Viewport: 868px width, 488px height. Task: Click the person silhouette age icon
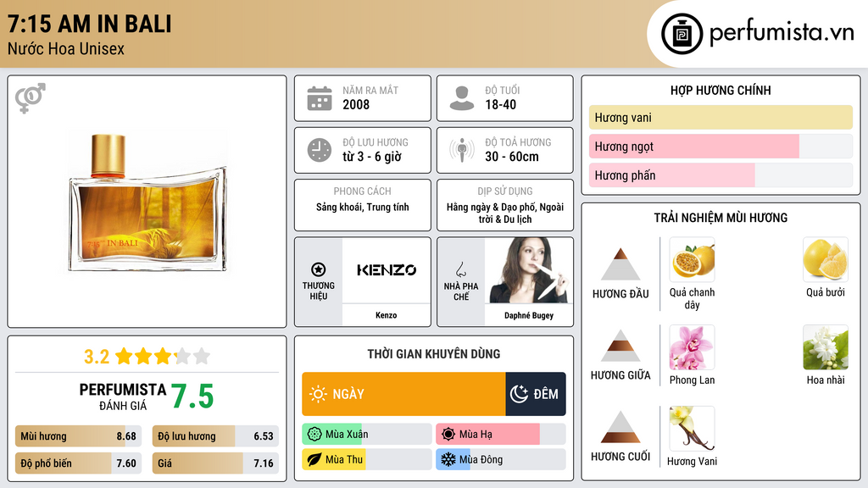pos(462,98)
